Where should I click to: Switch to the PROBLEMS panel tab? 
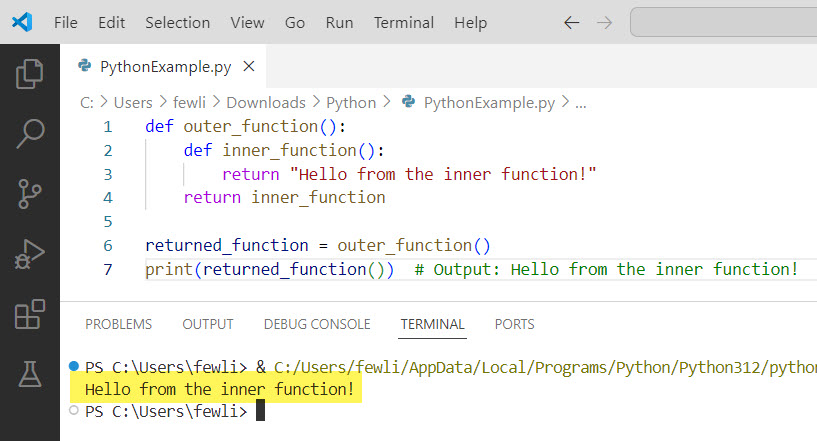coord(119,324)
